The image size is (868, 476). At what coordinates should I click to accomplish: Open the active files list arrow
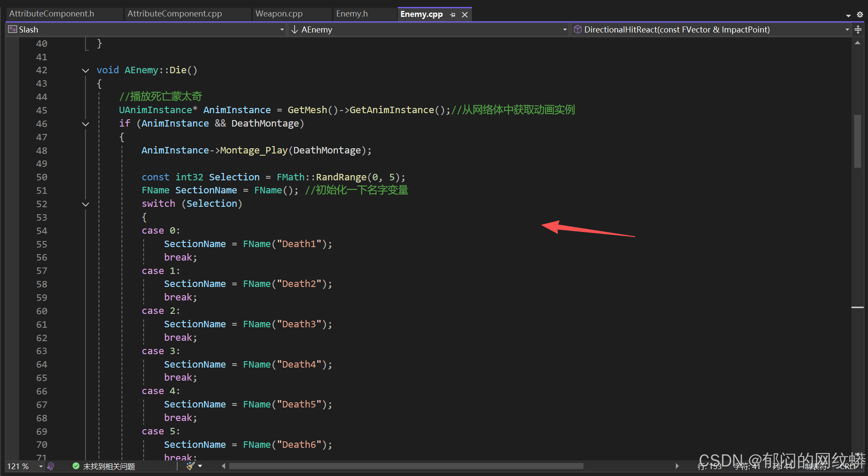point(848,15)
